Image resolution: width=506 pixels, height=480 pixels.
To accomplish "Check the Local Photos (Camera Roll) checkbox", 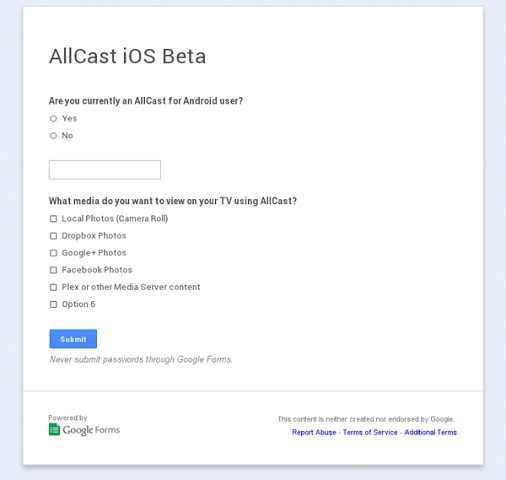I will [x=53, y=219].
